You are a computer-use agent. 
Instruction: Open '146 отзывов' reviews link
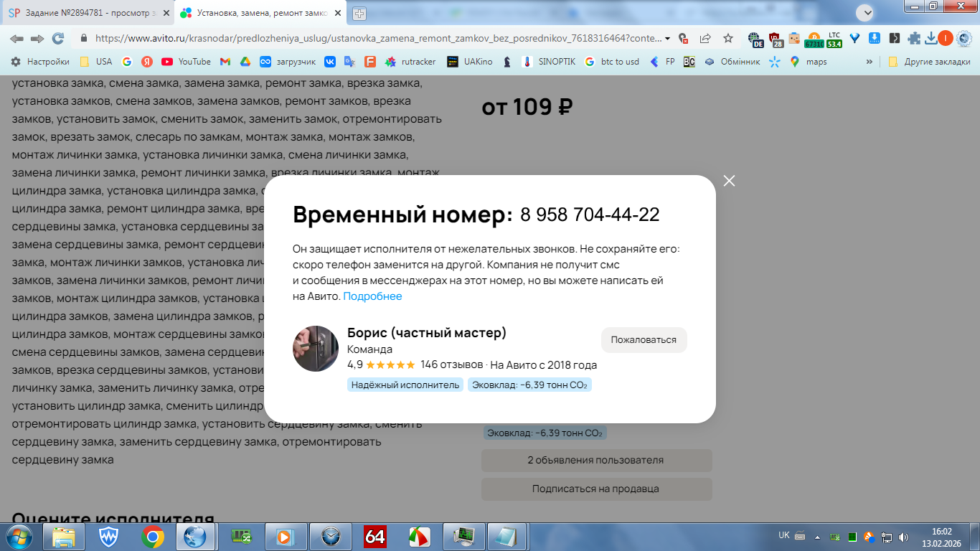point(451,364)
